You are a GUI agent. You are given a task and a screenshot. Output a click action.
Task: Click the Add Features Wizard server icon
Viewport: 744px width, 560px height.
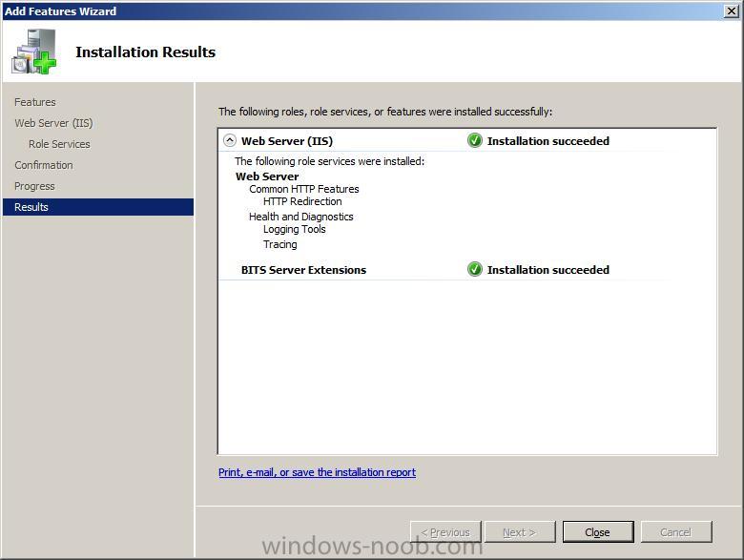34,52
